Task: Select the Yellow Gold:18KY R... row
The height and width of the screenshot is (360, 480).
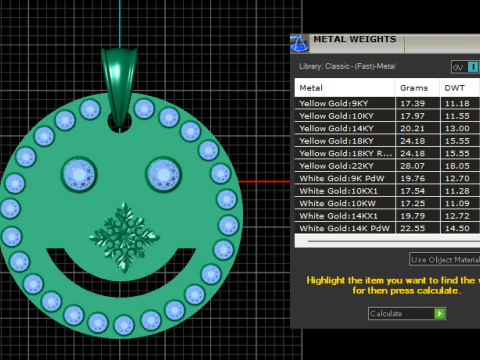Action: 387,153
